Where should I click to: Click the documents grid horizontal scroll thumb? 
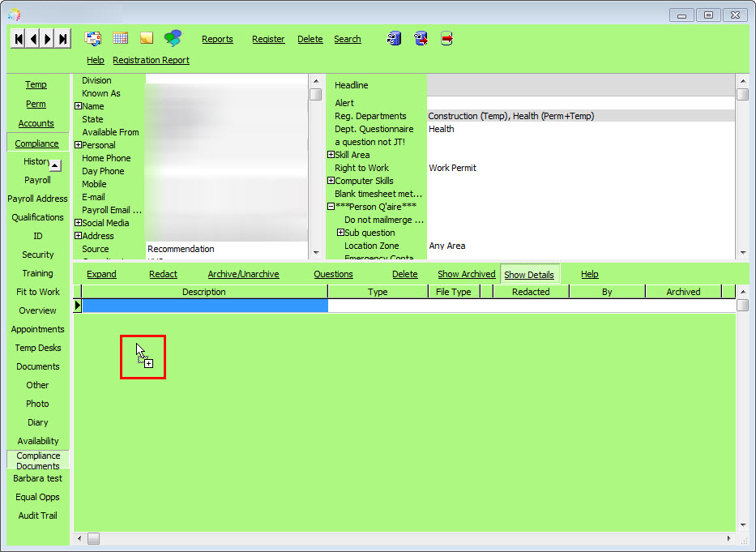tap(93, 538)
